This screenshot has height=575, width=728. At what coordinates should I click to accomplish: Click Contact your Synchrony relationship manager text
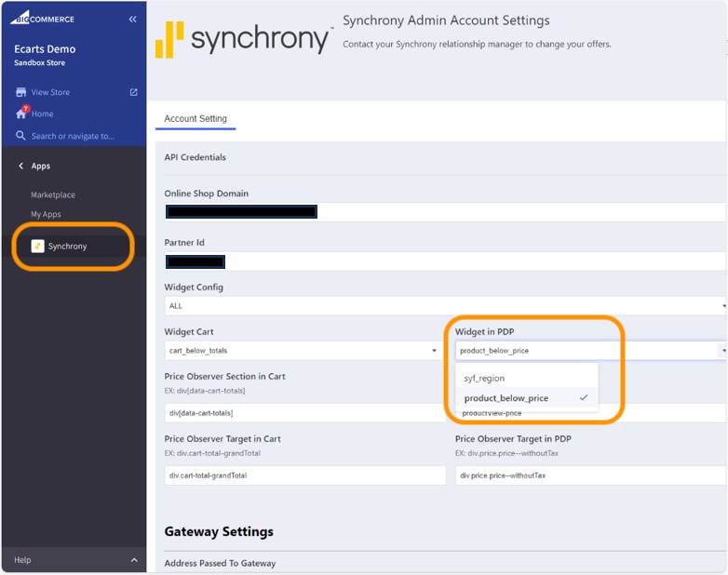477,44
